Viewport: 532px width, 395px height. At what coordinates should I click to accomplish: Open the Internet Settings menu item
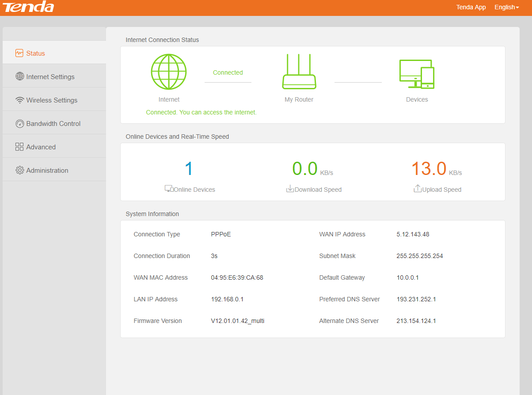50,77
